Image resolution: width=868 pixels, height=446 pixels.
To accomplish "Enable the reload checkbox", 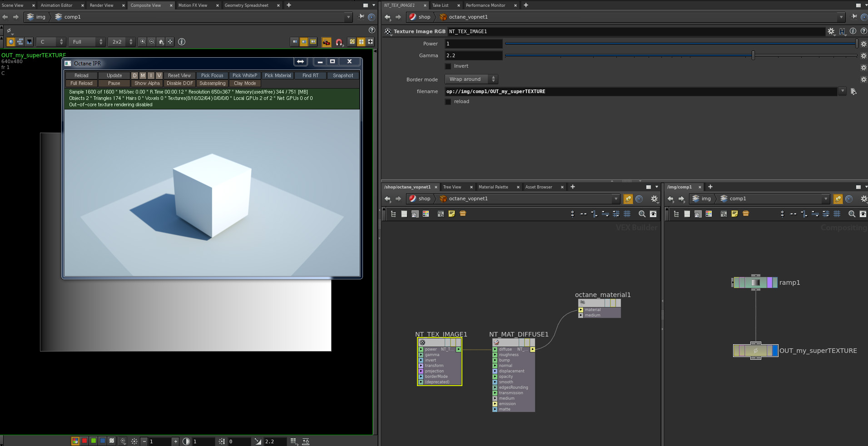I will coord(448,102).
